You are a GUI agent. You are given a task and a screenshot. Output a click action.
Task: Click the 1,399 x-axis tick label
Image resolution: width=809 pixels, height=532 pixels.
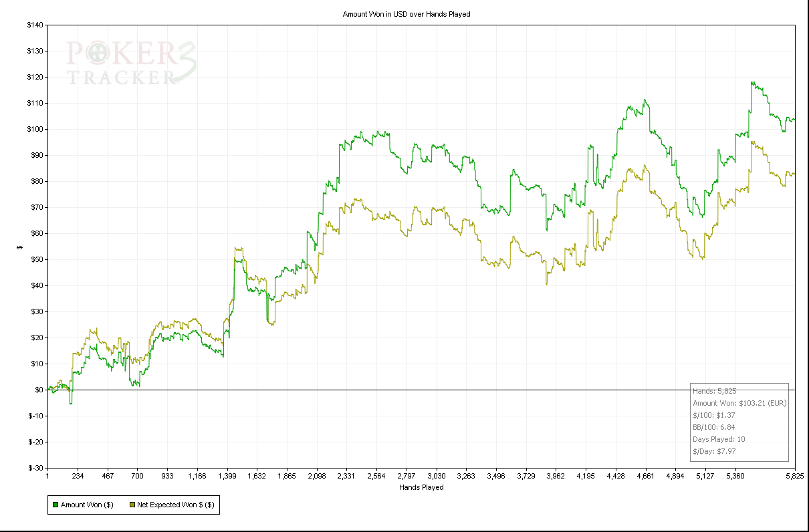click(x=227, y=477)
